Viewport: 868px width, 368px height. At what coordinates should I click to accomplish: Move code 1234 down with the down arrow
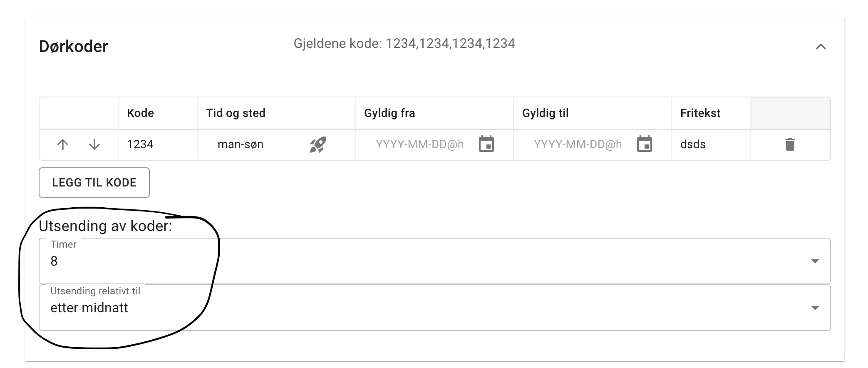(x=94, y=144)
